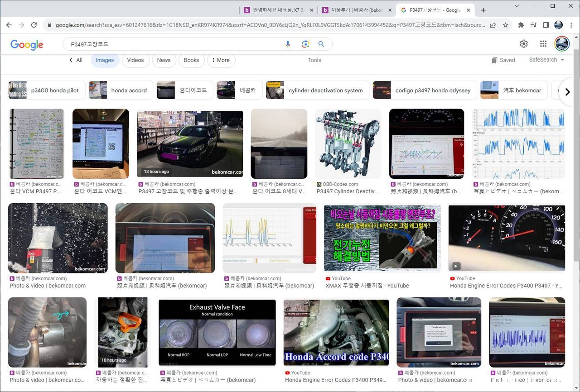The image size is (580, 392).
Task: Filter by 베콤카 chip
Action: (239, 90)
